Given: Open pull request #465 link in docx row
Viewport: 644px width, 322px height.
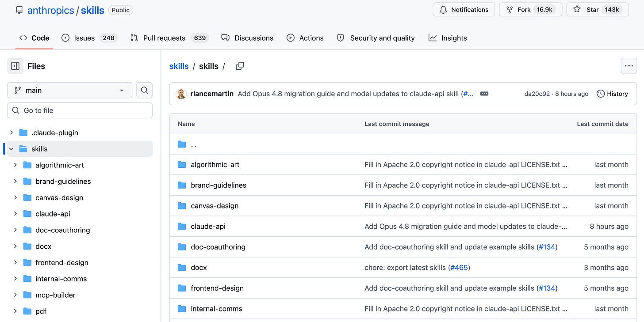Looking at the screenshot, I should click(459, 268).
